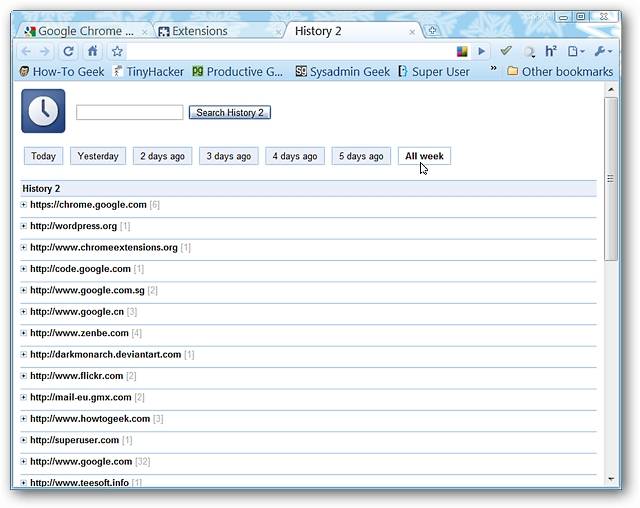Click the green checkmark extension icon

506,51
